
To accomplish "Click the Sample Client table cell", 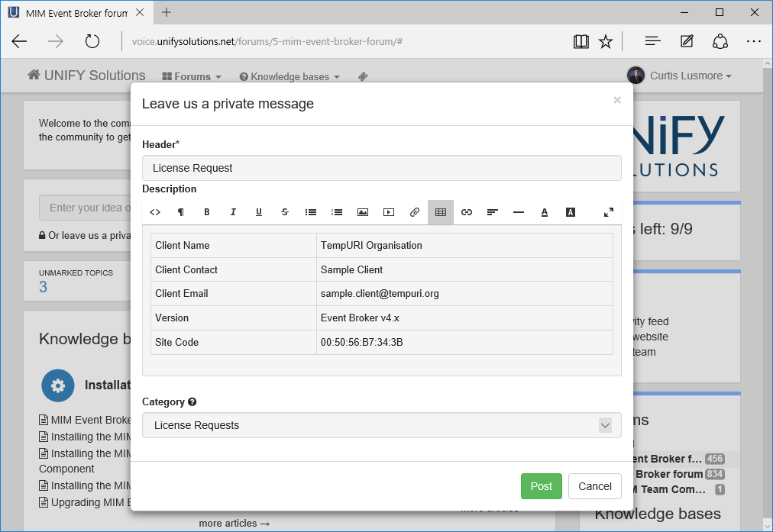I will (x=464, y=269).
